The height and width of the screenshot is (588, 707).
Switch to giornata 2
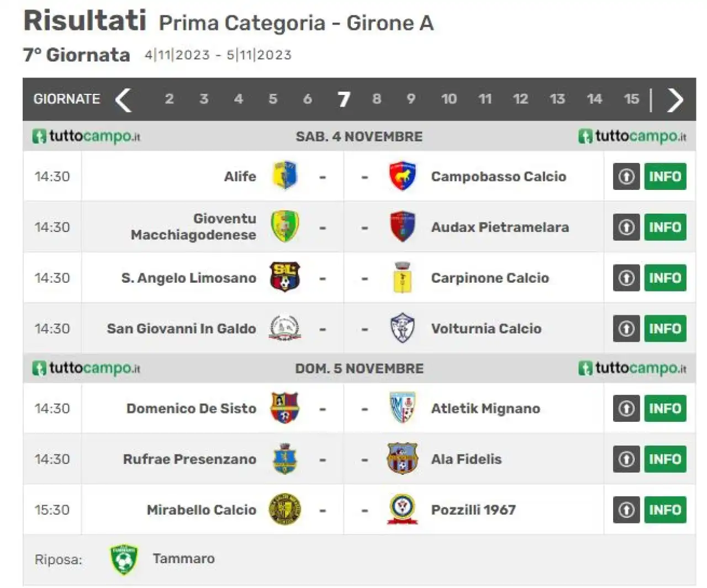point(169,99)
